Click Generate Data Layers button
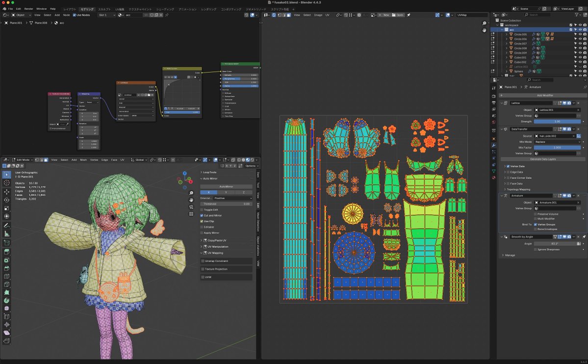Viewport: 588px width, 364px height. (542, 159)
